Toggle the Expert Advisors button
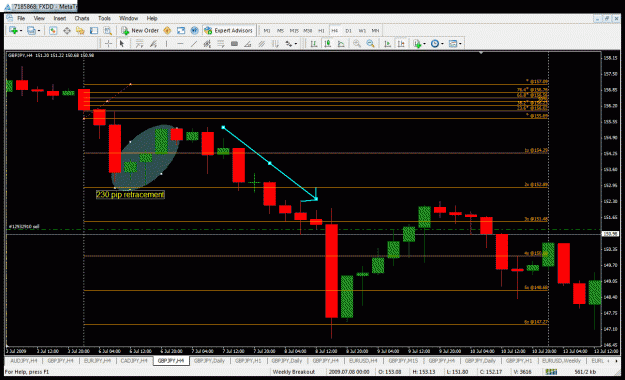625x380 pixels. point(228,30)
